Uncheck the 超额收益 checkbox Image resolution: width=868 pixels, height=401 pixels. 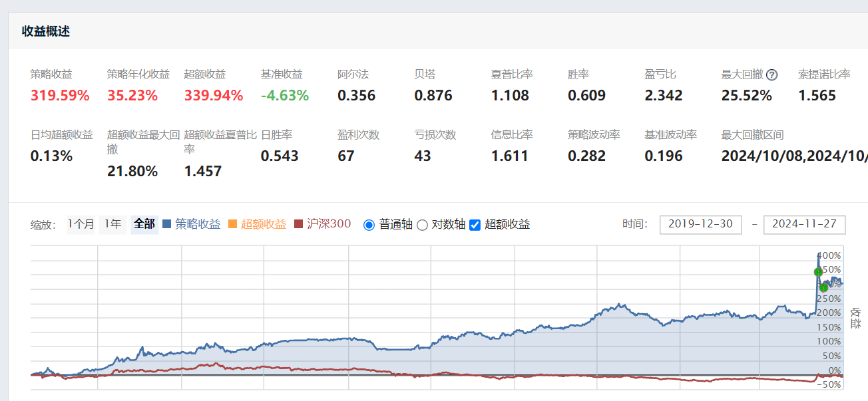pos(475,225)
